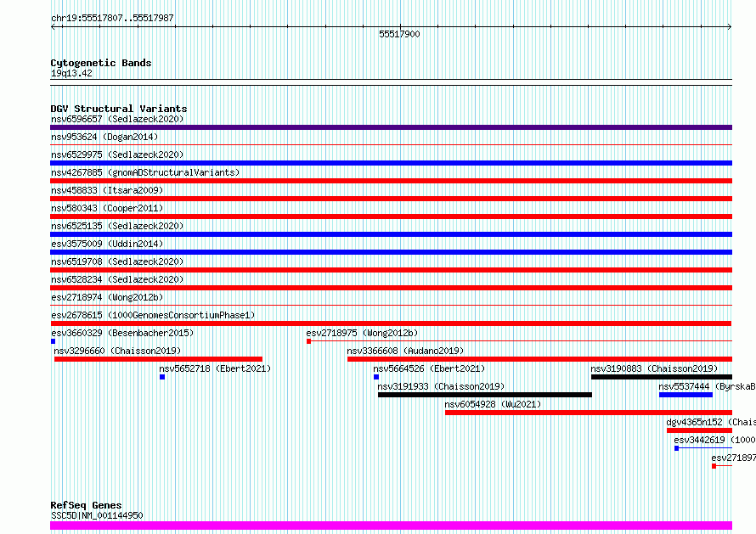Select the blue bar under nsv6525135
The image size is (756, 534).
tap(391, 234)
